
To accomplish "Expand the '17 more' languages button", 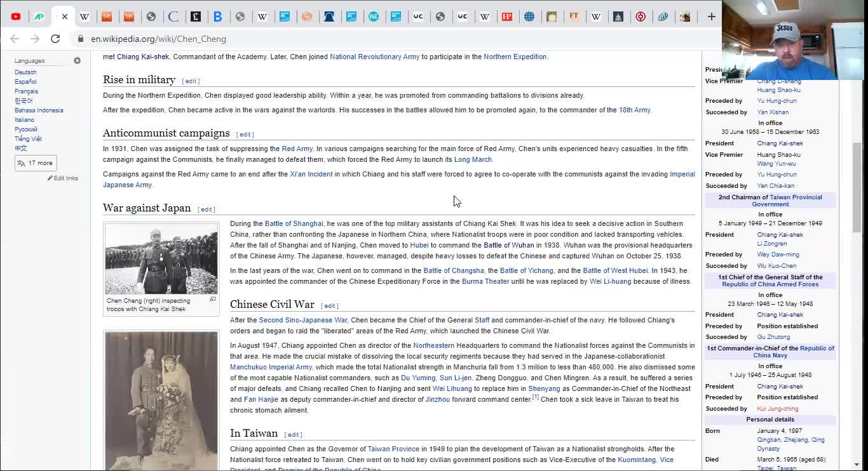I will (x=36, y=163).
